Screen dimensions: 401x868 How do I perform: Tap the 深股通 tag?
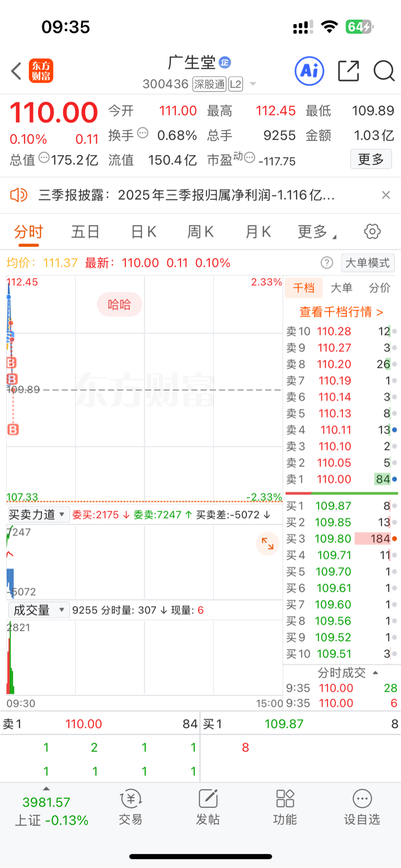tap(209, 84)
